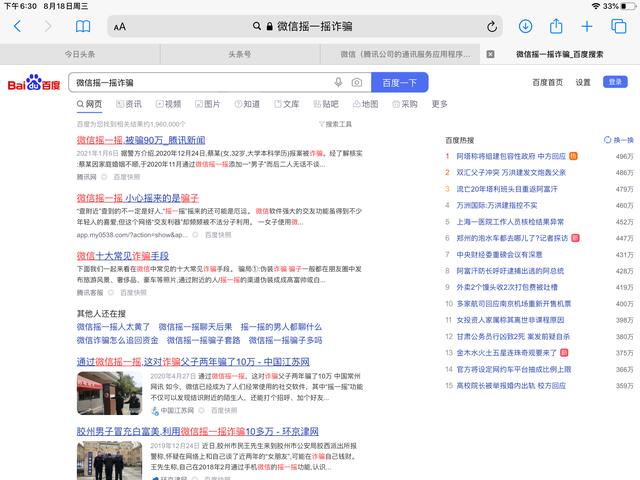This screenshot has width=640, height=480.
Task: Click thumbnail of 环京津网 result
Action: [x=109, y=460]
